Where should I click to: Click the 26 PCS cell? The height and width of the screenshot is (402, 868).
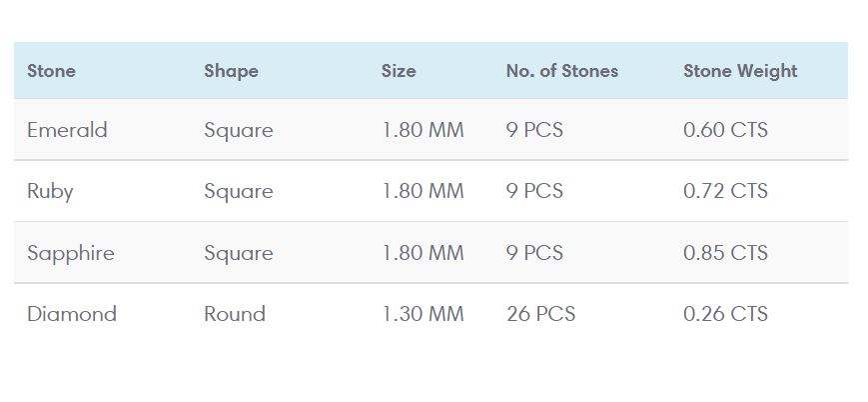click(x=540, y=314)
